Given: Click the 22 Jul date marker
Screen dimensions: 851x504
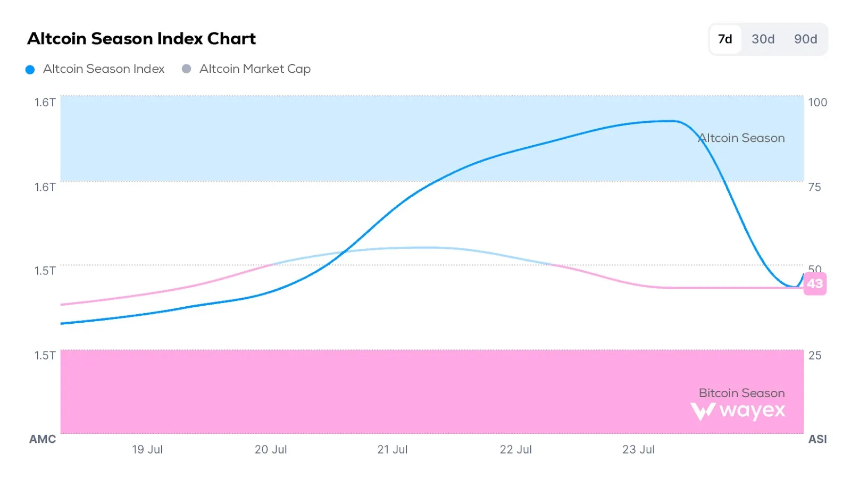Looking at the screenshot, I should coord(515,449).
